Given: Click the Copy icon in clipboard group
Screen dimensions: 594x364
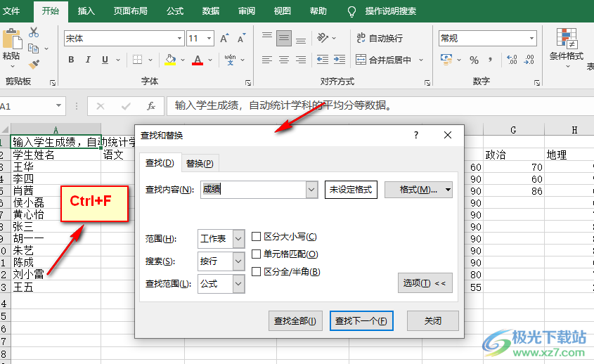Looking at the screenshot, I should pos(33,48).
